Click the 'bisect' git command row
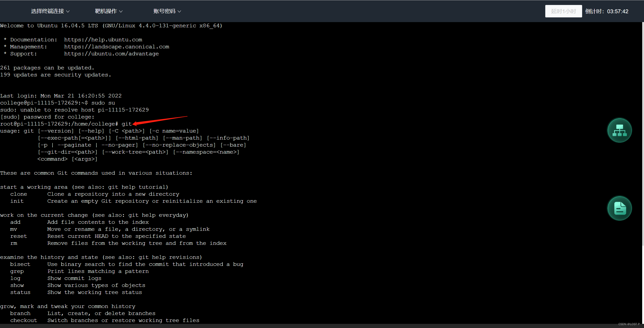The image size is (644, 328). (127, 264)
